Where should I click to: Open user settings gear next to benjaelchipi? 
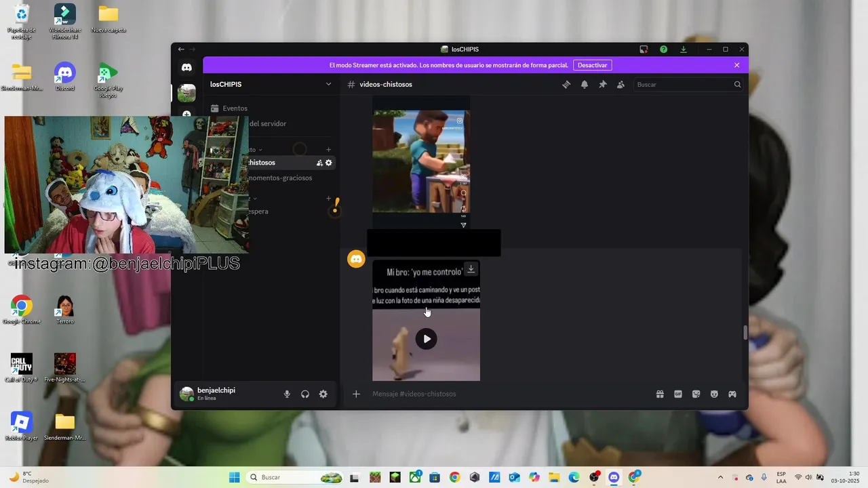(323, 394)
